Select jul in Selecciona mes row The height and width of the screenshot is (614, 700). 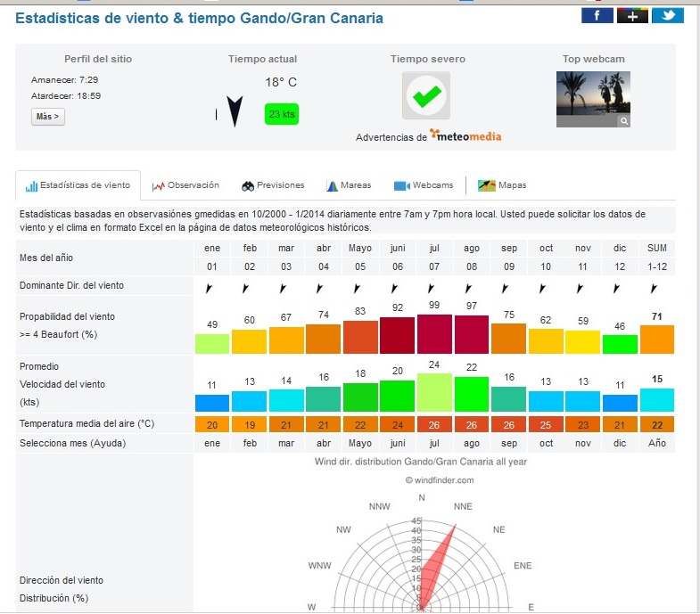[434, 443]
